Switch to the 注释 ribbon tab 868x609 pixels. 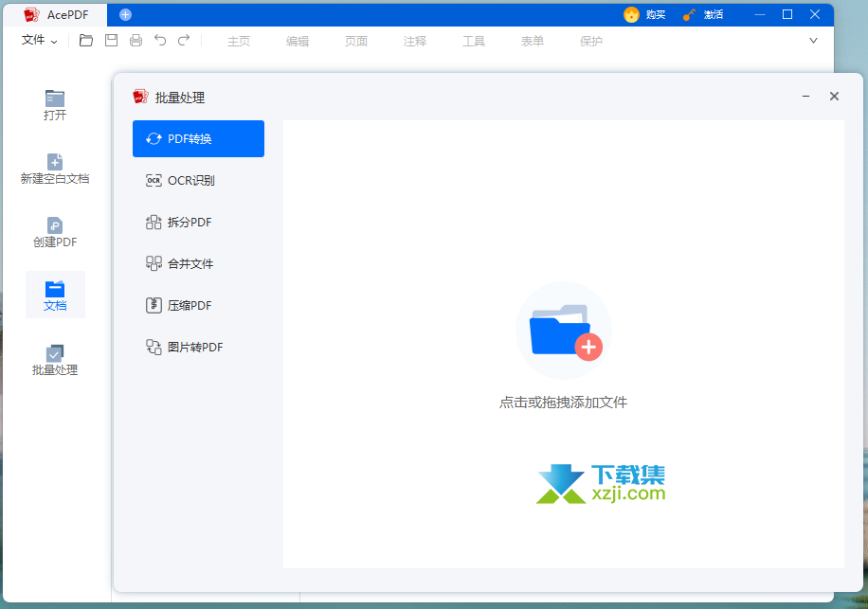(x=415, y=42)
